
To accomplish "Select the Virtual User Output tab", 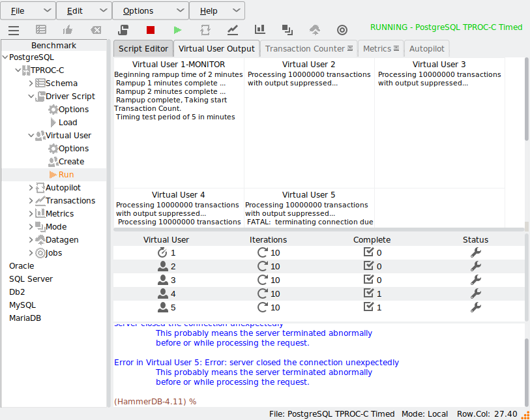I will (216, 49).
